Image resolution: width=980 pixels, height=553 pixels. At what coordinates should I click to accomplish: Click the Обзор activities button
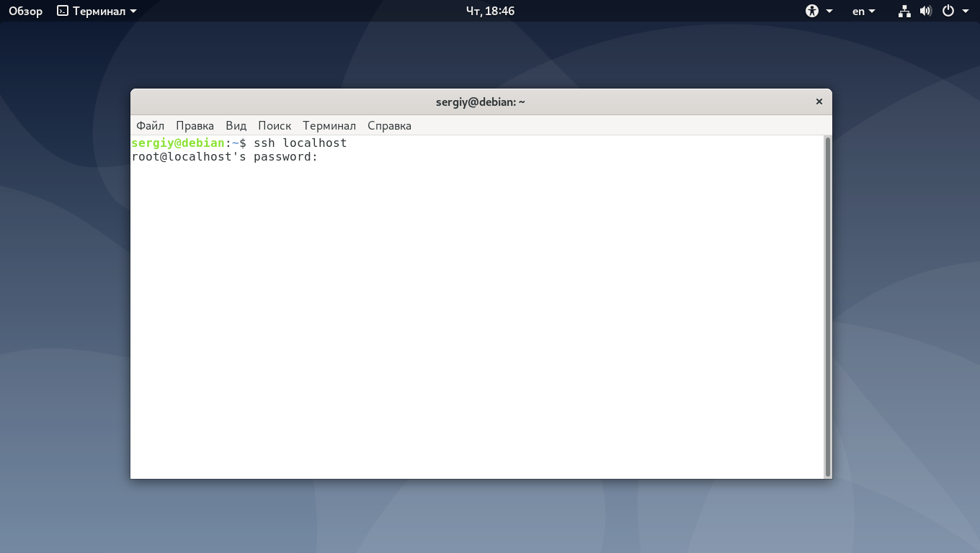25,11
